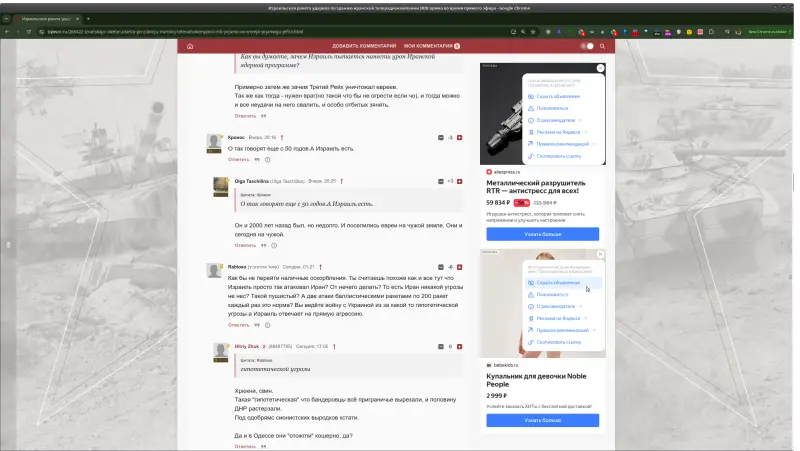
Task: Toggle the dark theme switch in header
Action: pos(586,46)
